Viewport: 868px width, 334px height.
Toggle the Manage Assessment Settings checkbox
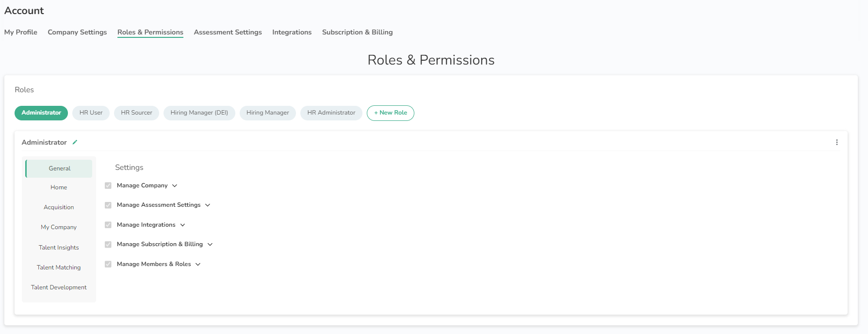click(x=108, y=205)
